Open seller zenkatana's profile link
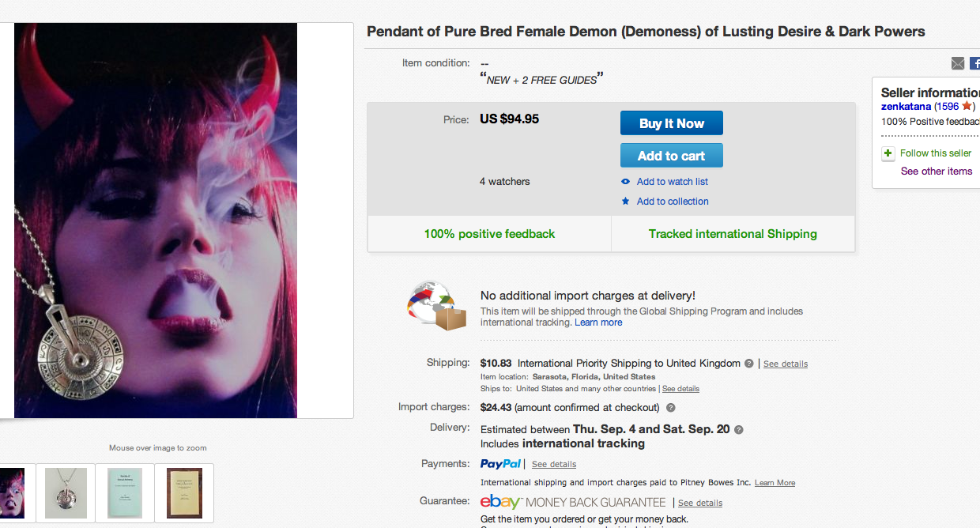Screen dimensions: 980x528 coord(906,106)
